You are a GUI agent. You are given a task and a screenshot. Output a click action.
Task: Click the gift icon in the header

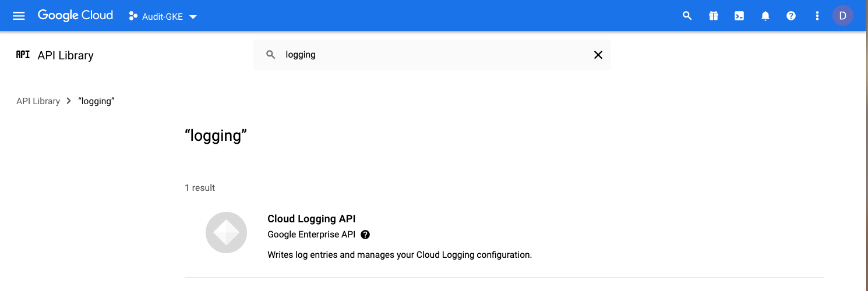pos(713,16)
